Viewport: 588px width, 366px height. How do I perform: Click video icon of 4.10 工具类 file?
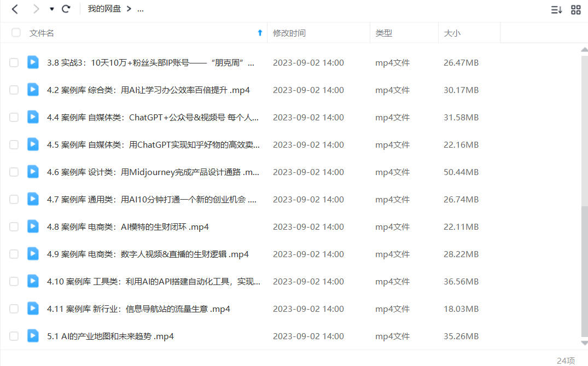[33, 281]
